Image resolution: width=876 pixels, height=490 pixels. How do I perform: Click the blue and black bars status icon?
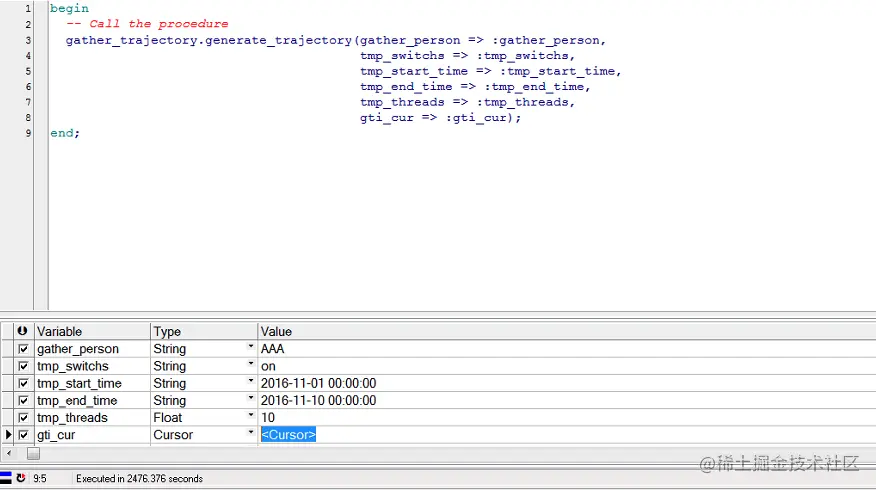point(6,478)
